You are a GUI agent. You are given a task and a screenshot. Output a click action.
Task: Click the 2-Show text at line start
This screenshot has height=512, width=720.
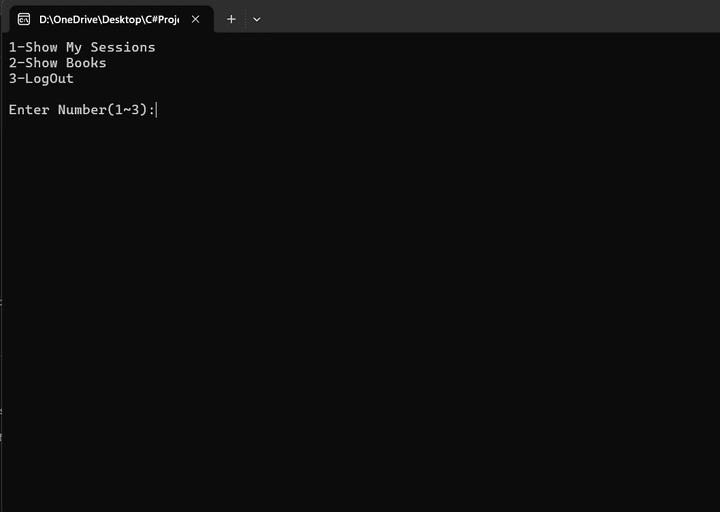(33, 63)
